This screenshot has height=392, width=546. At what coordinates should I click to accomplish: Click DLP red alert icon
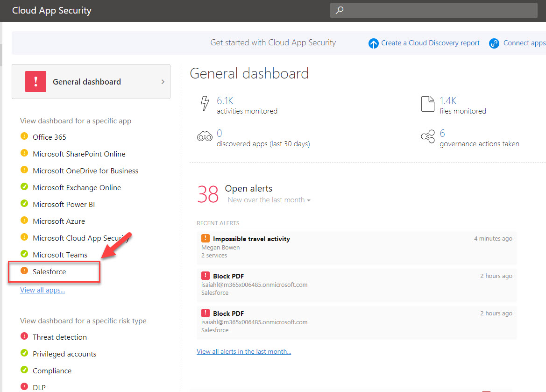pos(24,386)
